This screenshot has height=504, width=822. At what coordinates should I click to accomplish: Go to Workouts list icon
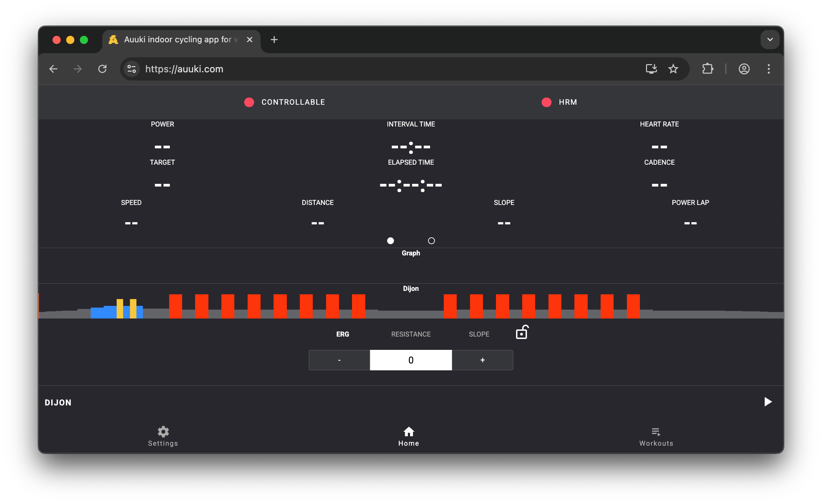pos(656,432)
